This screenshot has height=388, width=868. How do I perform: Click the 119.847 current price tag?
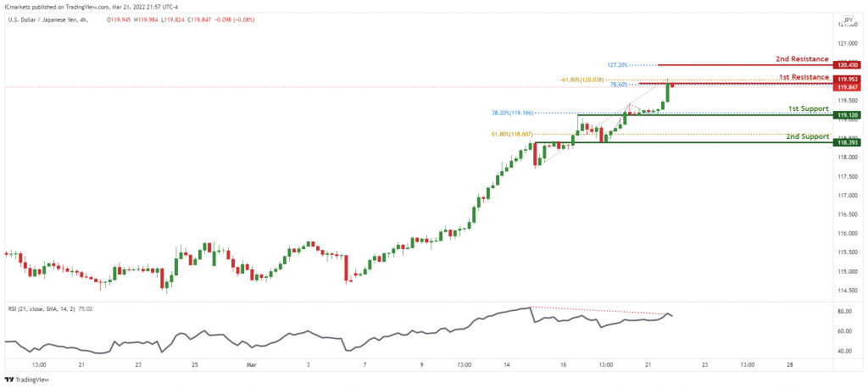(848, 87)
